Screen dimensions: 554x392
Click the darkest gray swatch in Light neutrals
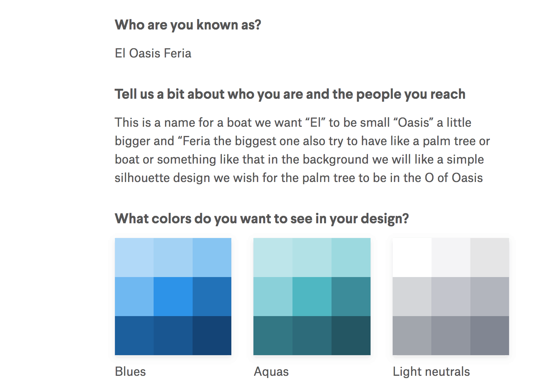(490, 336)
